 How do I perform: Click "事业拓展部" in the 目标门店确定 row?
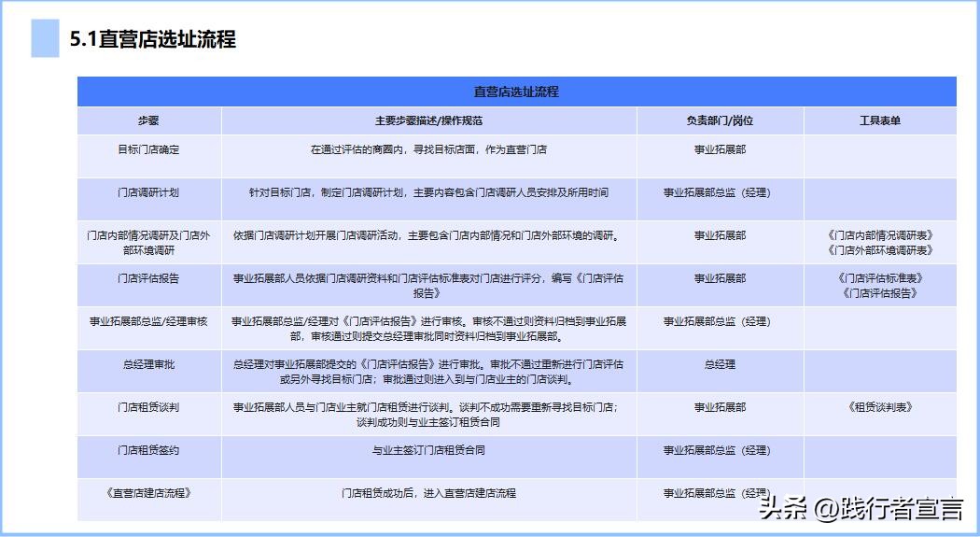click(720, 149)
